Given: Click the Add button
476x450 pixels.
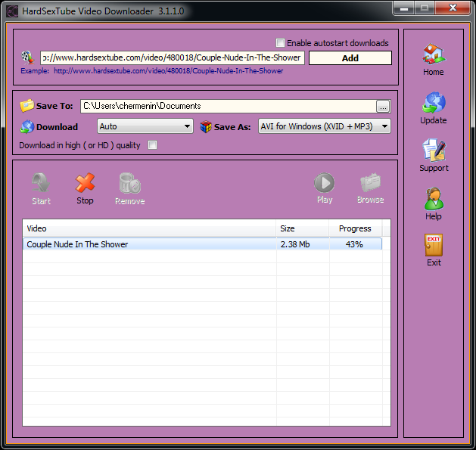Looking at the screenshot, I should pos(350,58).
